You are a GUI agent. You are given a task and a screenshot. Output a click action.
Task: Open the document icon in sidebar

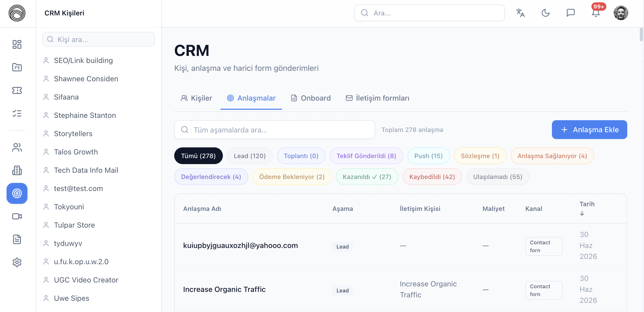tap(17, 239)
